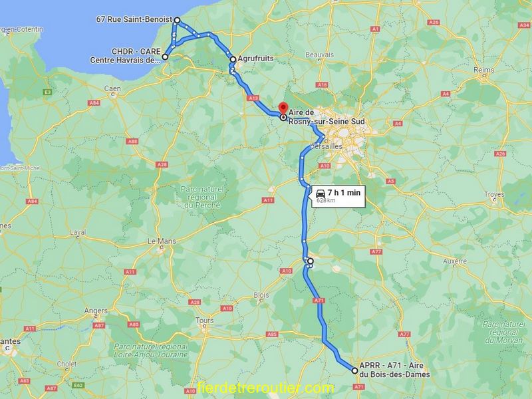Click the unlabeled waypoint circle near Orléans

(310, 261)
